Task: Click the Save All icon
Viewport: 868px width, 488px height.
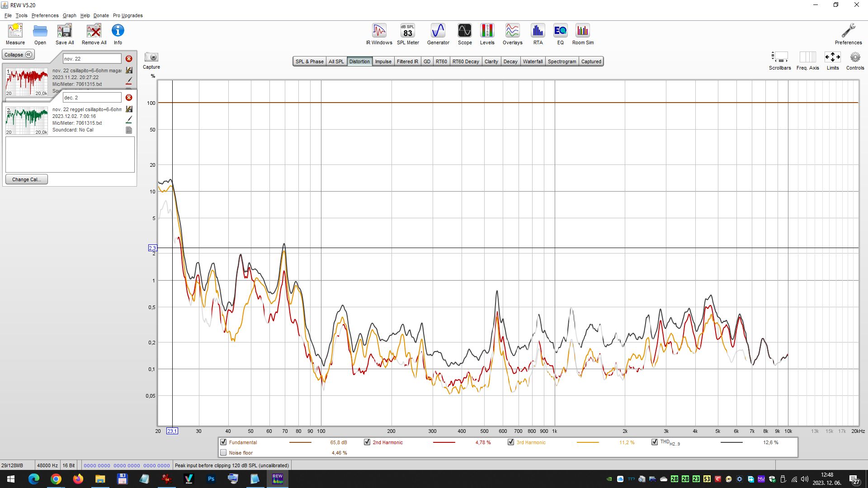Action: coord(65,34)
